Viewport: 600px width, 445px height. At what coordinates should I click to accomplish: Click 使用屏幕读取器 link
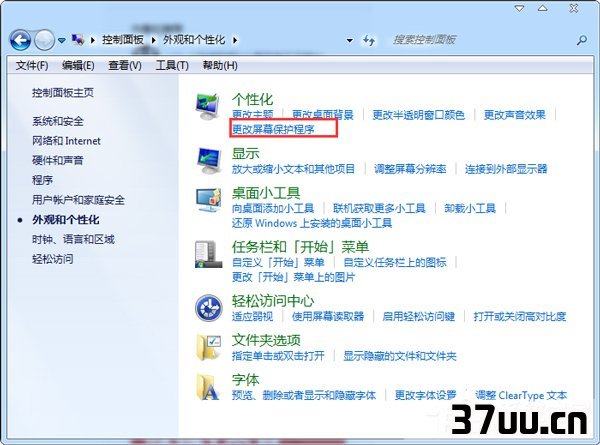[x=328, y=316]
